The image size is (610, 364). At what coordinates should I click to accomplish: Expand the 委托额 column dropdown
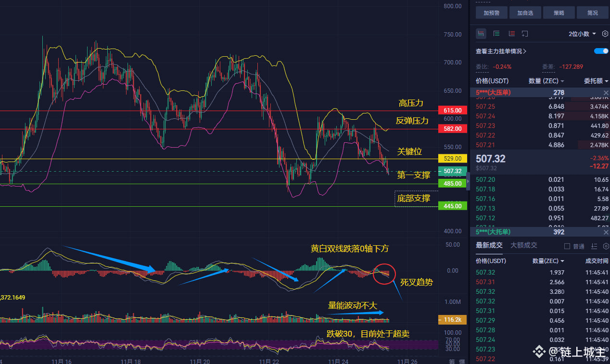point(597,81)
